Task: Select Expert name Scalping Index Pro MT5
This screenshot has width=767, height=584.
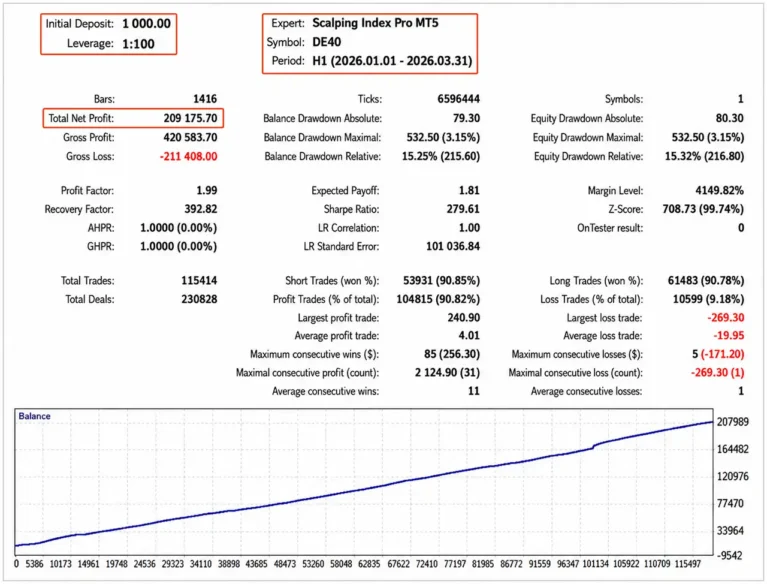Action: pyautogui.click(x=375, y=23)
